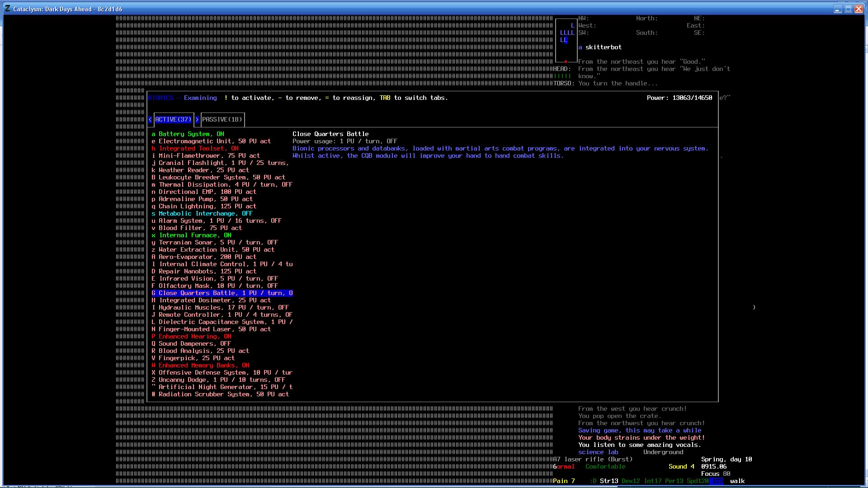Click the Cataclysm app icon in title bar

[8, 9]
